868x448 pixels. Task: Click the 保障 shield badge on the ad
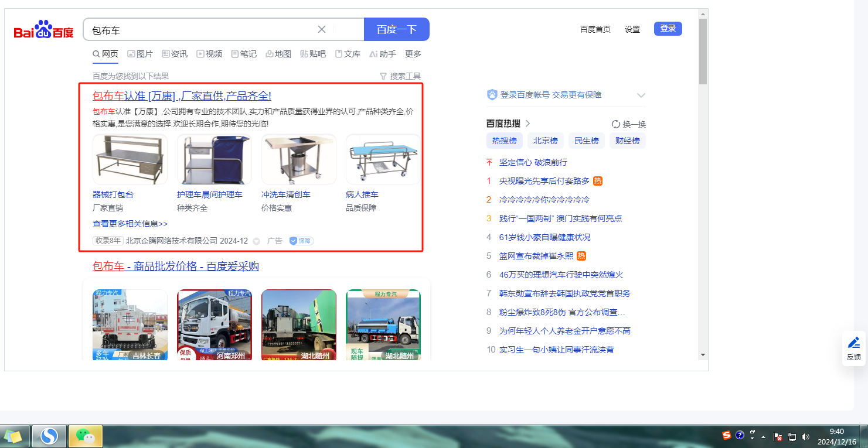pyautogui.click(x=301, y=241)
